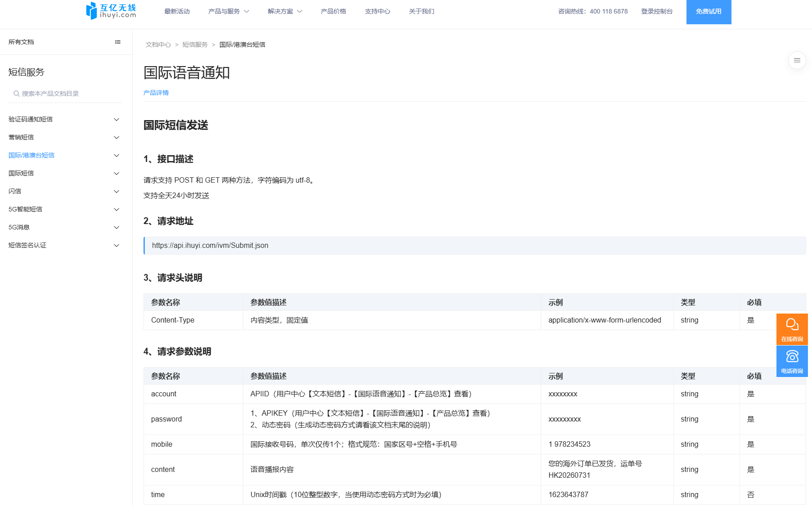Click the mobile parameter name
Screen dimensions: 812x507
point(162,444)
